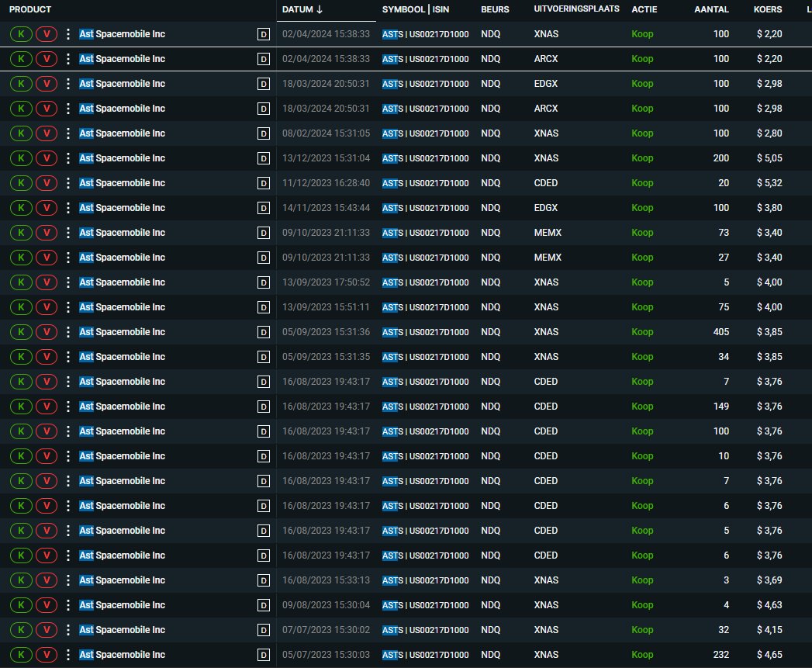The image size is (812, 668).
Task: Click the K buy icon in the 13/12/2023 row
Action: (x=21, y=158)
